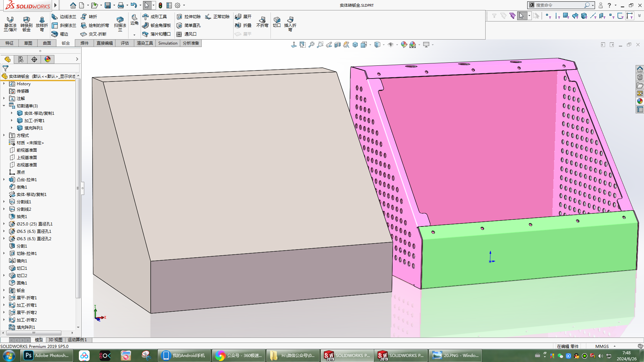
Task: Select the Simple Hole 简单直孔 tool
Action: [x=189, y=25]
